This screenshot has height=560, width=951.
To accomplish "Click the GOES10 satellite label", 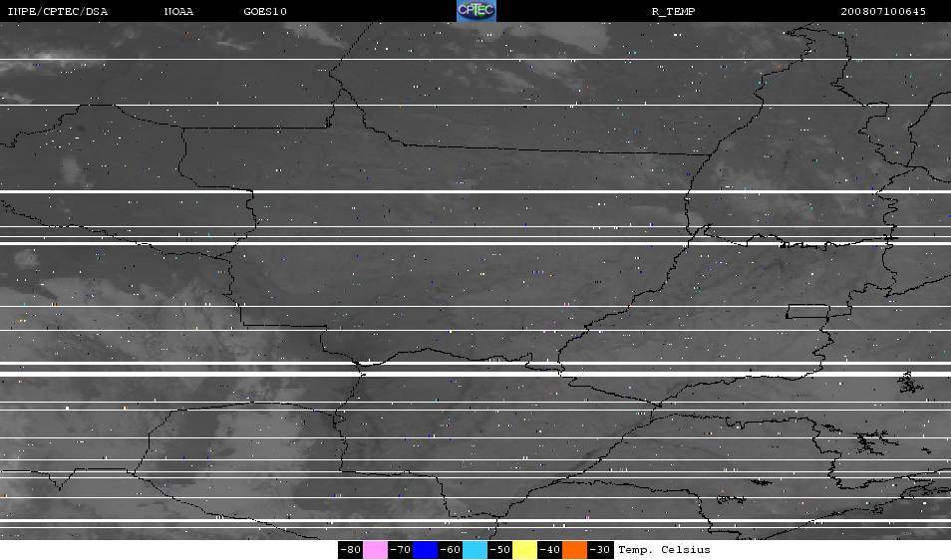I will [x=265, y=12].
